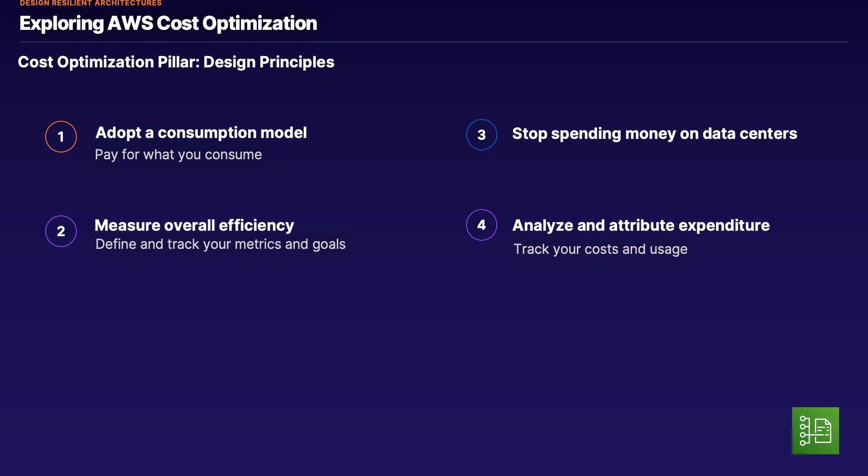Click 'Stop spending money on data centers'
Viewport: 868px width, 476px height.
coord(654,134)
